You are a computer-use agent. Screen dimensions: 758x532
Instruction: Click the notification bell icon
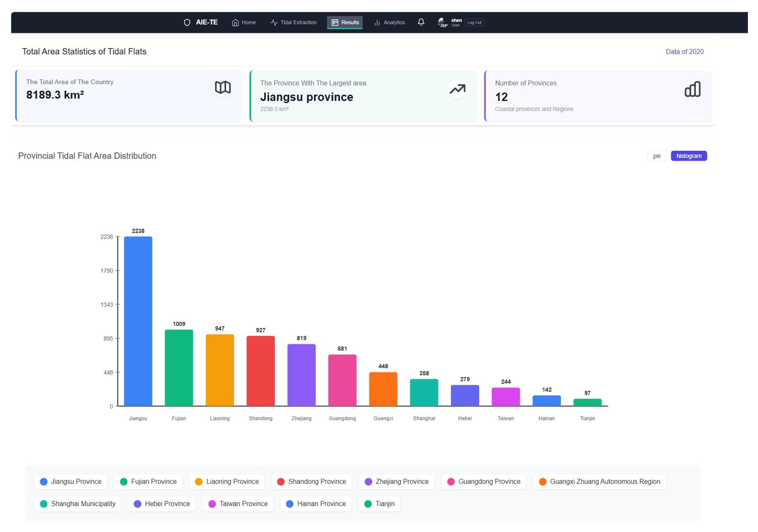pyautogui.click(x=421, y=22)
